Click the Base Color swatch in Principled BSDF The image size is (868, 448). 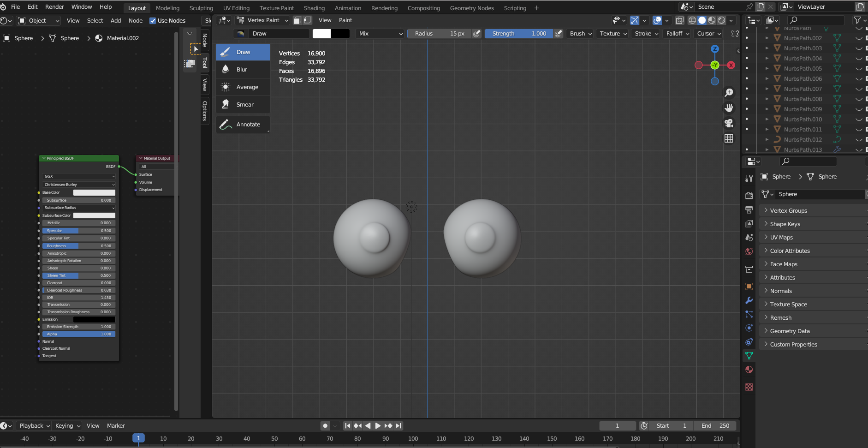[x=94, y=193]
